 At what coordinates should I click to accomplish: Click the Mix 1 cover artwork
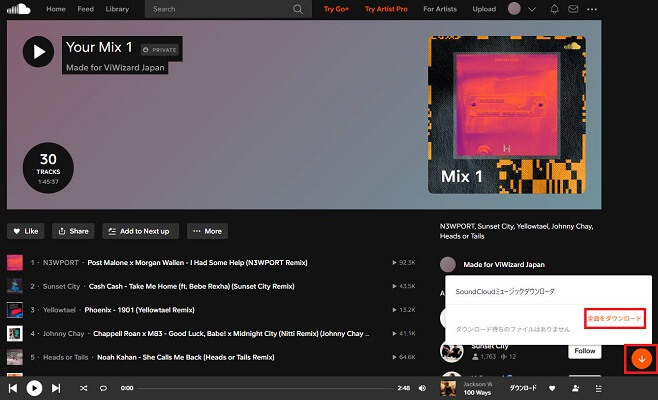click(507, 115)
